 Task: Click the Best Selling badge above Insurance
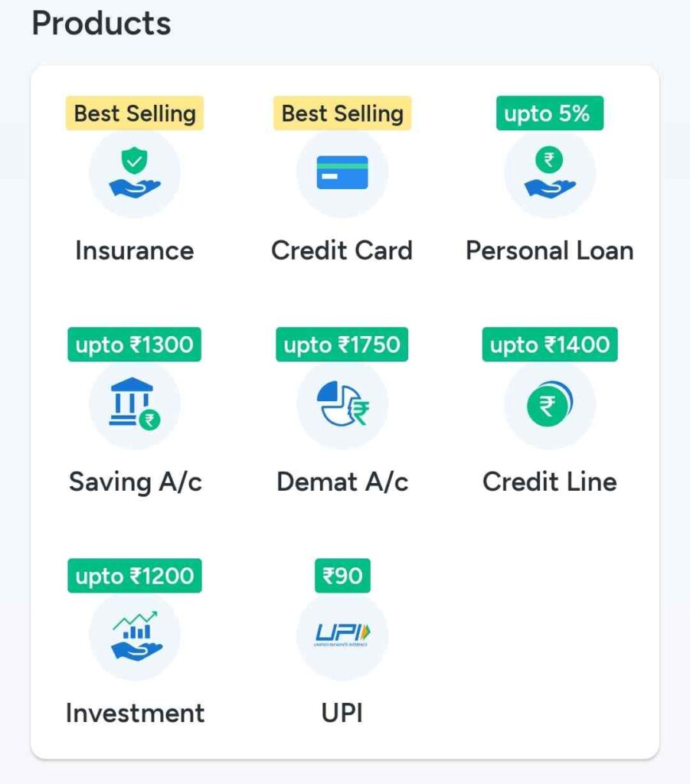tap(134, 113)
